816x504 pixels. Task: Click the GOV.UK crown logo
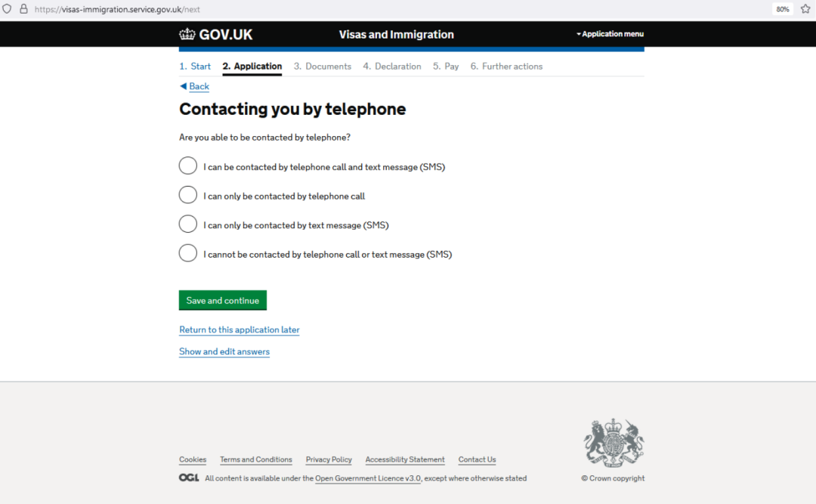click(x=187, y=34)
